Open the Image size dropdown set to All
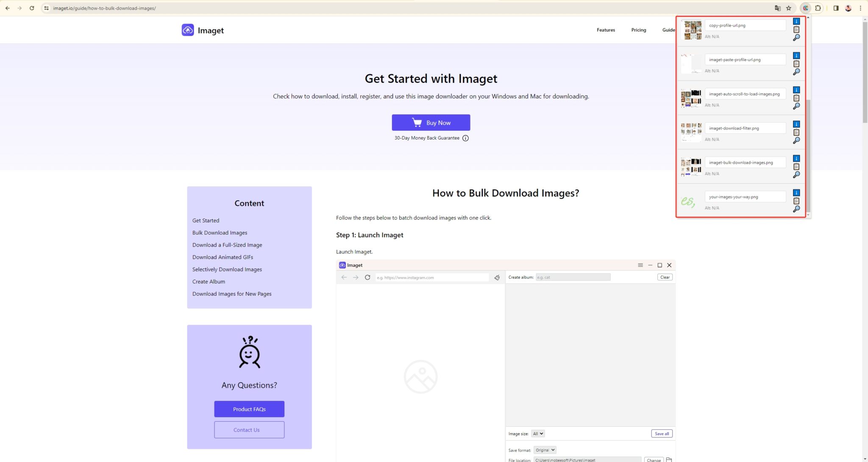868x462 pixels. [537, 433]
